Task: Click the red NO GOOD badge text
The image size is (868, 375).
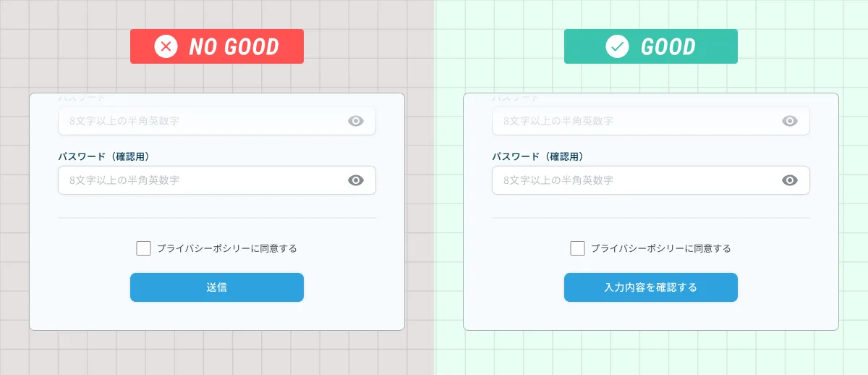Action: [234, 47]
